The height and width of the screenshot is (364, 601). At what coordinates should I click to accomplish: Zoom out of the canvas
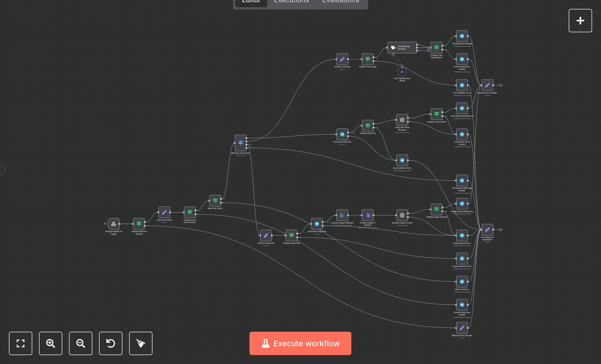[x=81, y=343]
